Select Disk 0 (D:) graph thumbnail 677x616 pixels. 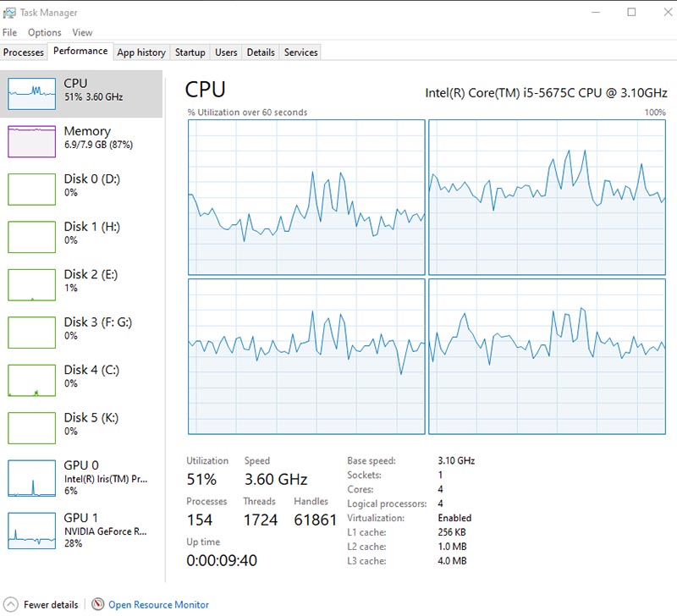point(31,189)
